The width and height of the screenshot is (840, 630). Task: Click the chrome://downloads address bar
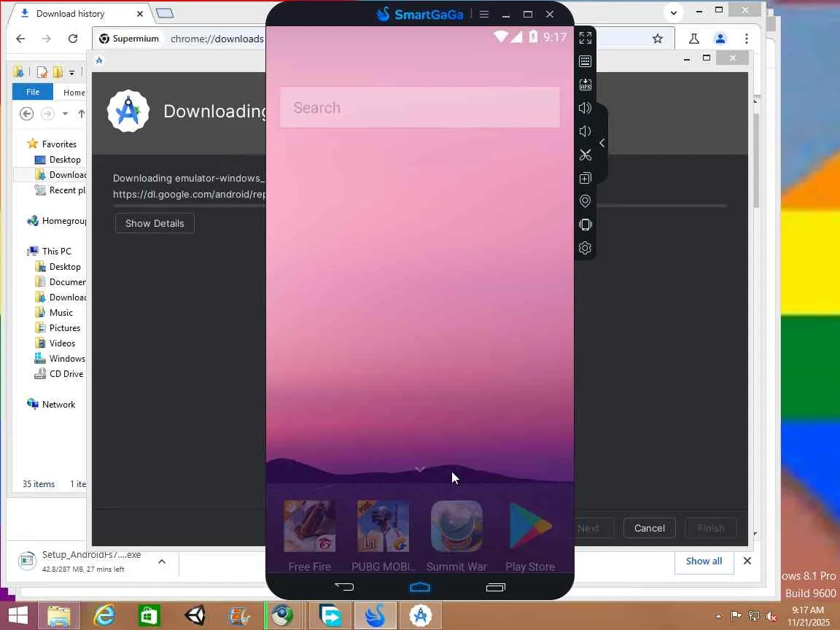217,39
